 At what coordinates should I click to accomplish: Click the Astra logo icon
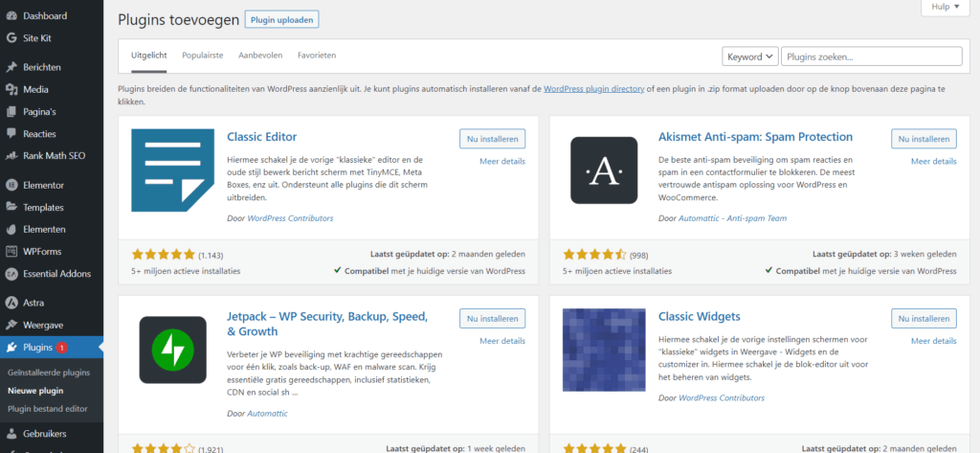tap(11, 303)
